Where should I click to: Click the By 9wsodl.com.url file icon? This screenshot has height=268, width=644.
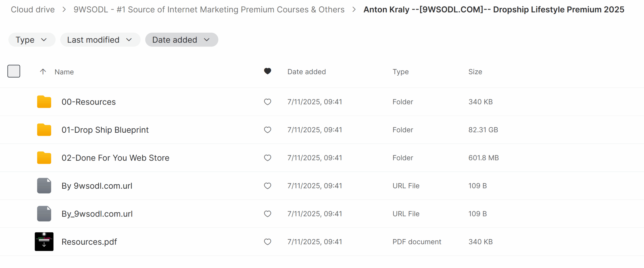click(44, 186)
